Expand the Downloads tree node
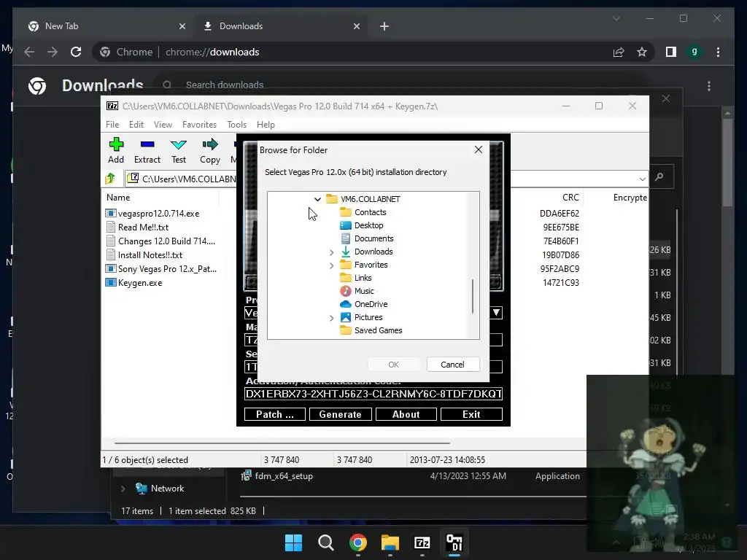The height and width of the screenshot is (560, 747). tap(332, 252)
